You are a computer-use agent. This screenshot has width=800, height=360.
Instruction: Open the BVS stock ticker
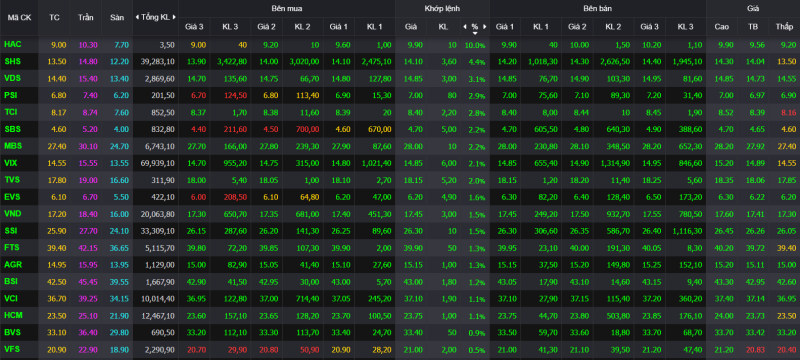click(x=12, y=332)
